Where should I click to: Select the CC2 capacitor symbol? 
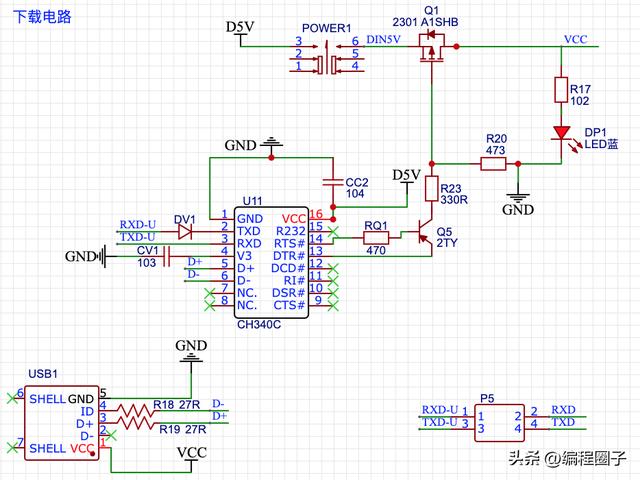pyautogui.click(x=333, y=182)
